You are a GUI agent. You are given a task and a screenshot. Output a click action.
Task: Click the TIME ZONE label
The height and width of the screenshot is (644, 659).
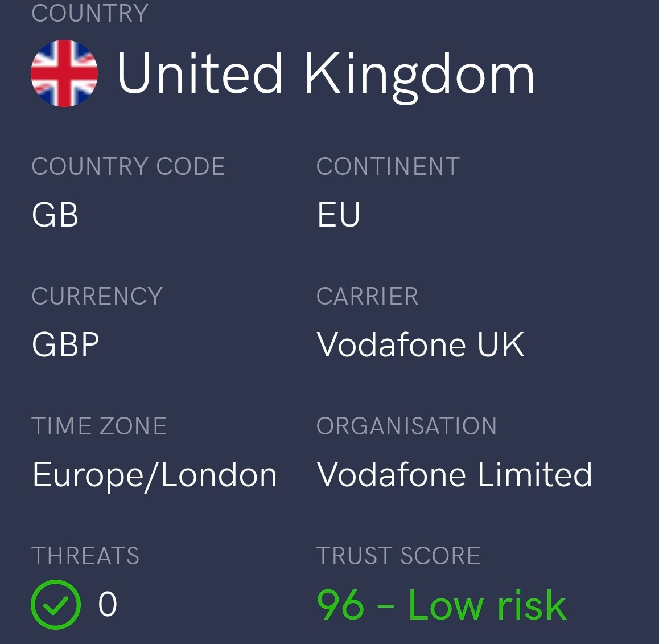[x=99, y=426]
